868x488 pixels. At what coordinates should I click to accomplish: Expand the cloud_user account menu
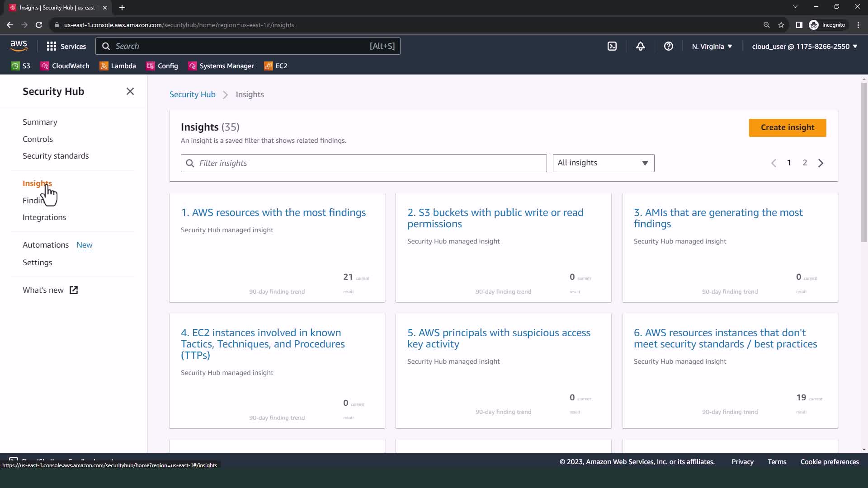click(804, 46)
